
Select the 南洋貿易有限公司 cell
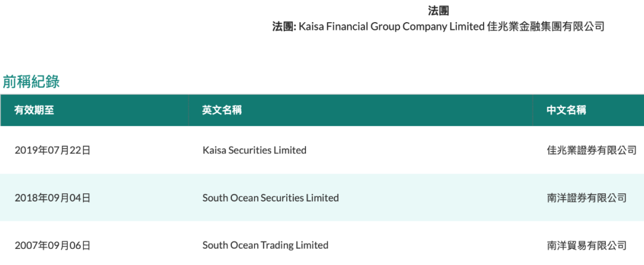(587, 245)
